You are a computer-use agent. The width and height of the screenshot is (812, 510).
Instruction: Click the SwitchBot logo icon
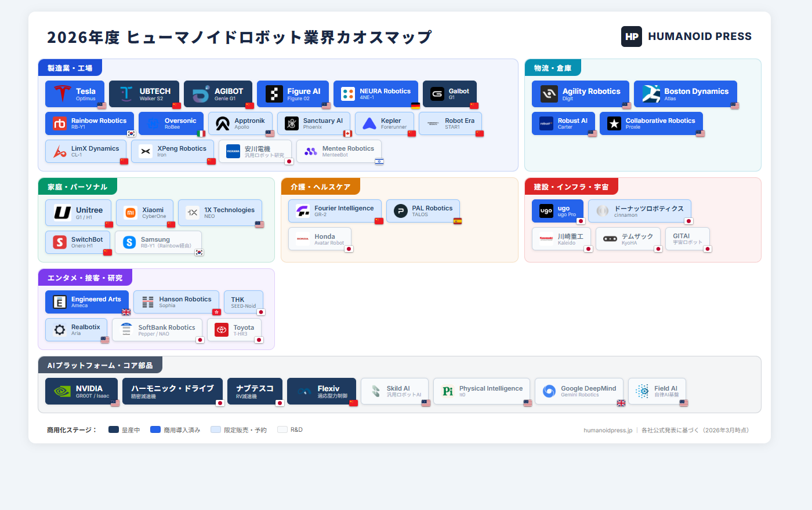[x=59, y=242]
